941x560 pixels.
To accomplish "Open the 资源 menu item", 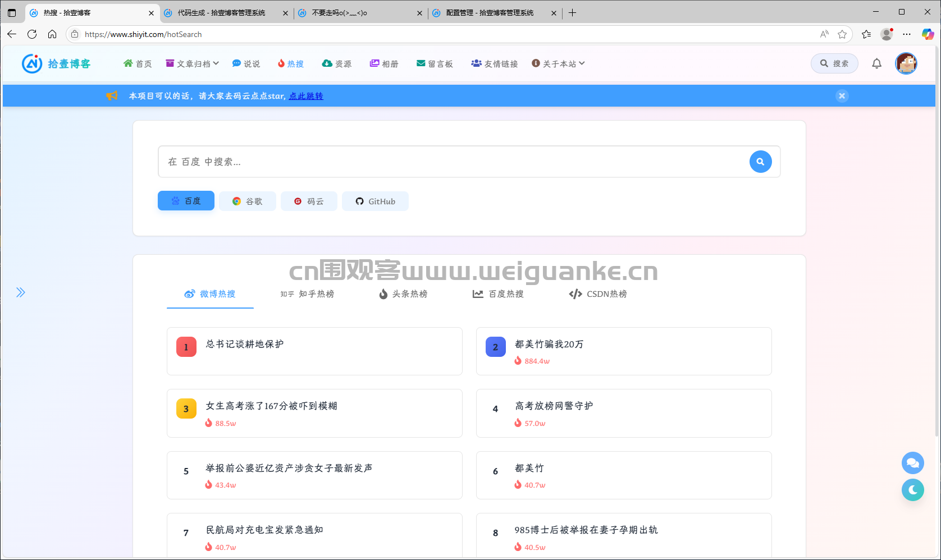I will (337, 64).
